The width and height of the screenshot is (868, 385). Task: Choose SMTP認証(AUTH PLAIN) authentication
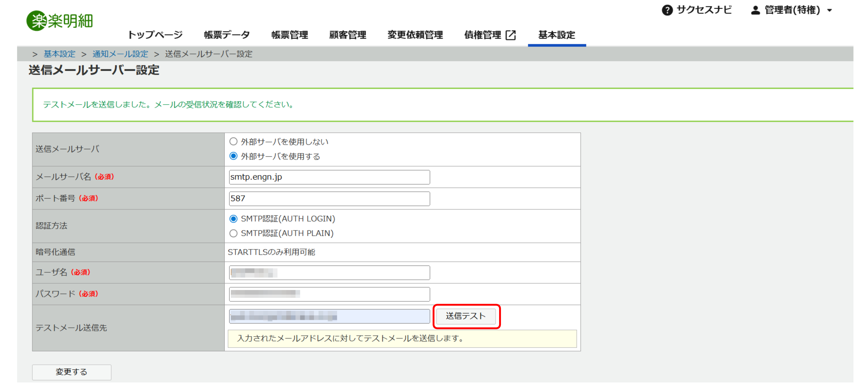pyautogui.click(x=233, y=233)
